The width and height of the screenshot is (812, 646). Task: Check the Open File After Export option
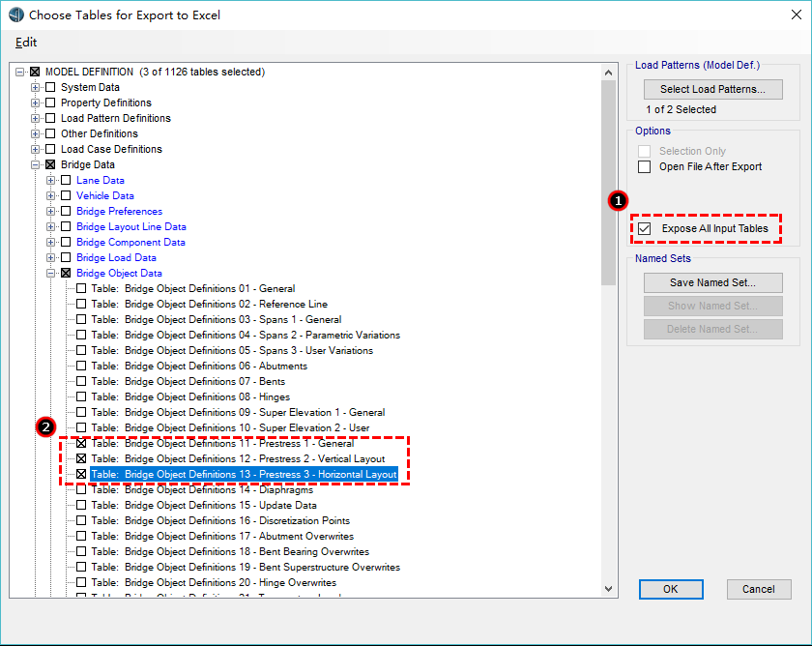point(645,166)
